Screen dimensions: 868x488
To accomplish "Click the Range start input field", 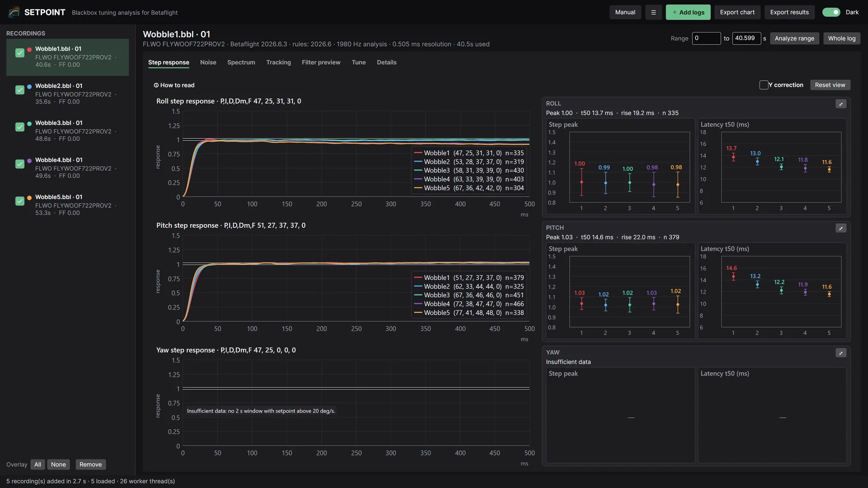I will [706, 38].
